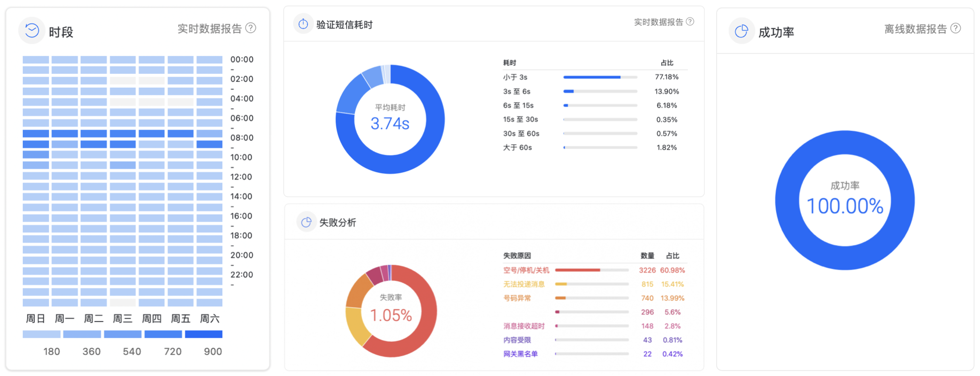Click the 周六 column label
Viewport: 980px width, 376px height.
(209, 318)
